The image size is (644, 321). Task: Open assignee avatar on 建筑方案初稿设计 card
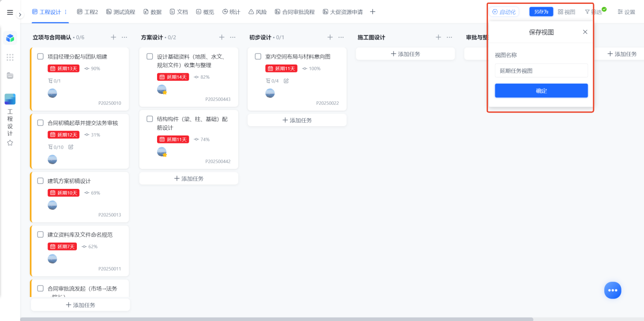pyautogui.click(x=52, y=205)
